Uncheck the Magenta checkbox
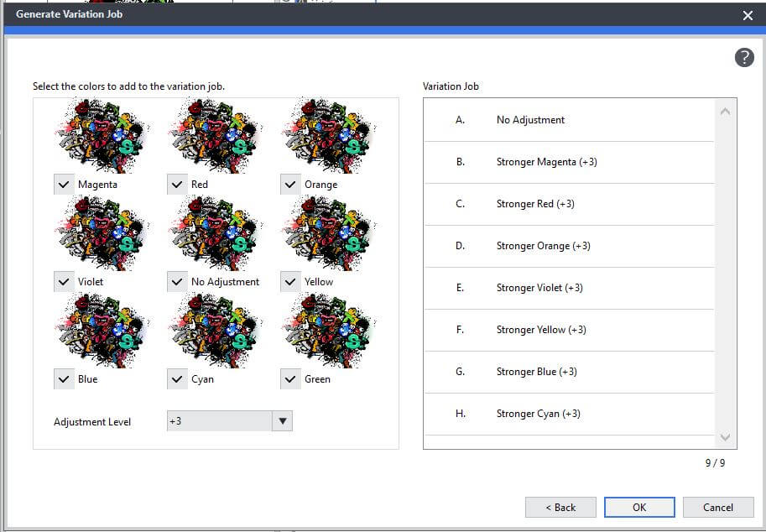The height and width of the screenshot is (532, 766). (64, 184)
